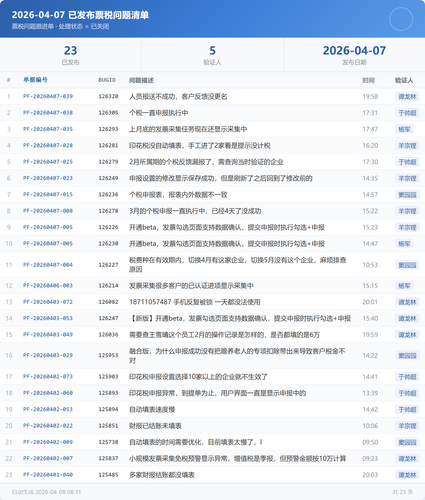
Task: Open ticket PF-20260403-049
Action: 48,335
